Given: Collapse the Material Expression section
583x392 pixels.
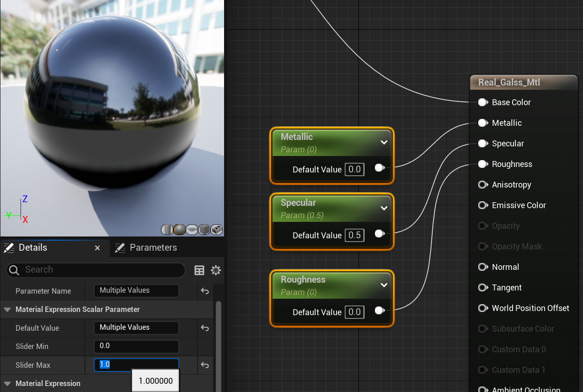Looking at the screenshot, I should coord(7,383).
